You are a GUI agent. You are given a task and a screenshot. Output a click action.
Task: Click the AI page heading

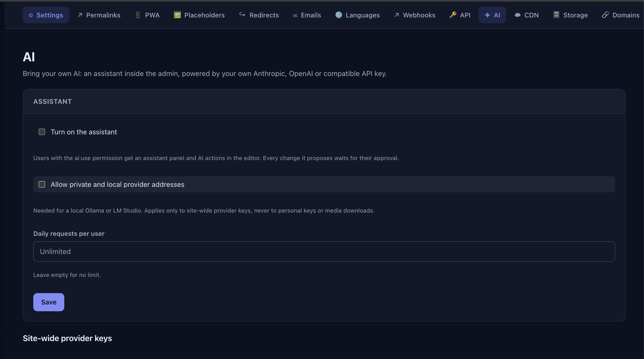(x=29, y=57)
